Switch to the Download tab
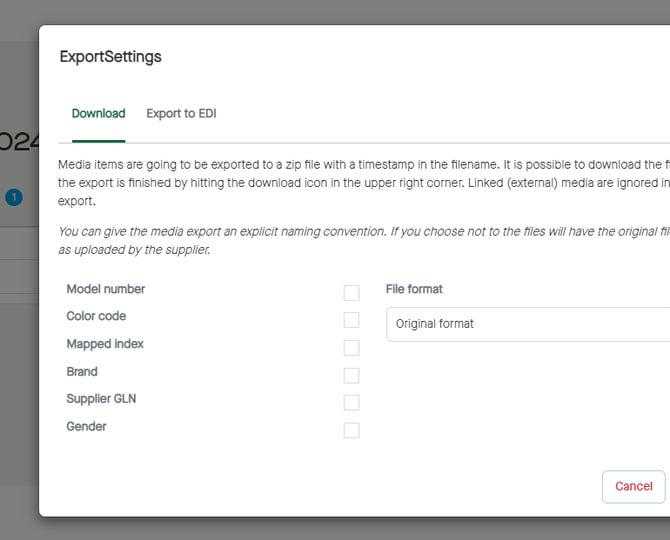The image size is (670, 540). (x=98, y=114)
